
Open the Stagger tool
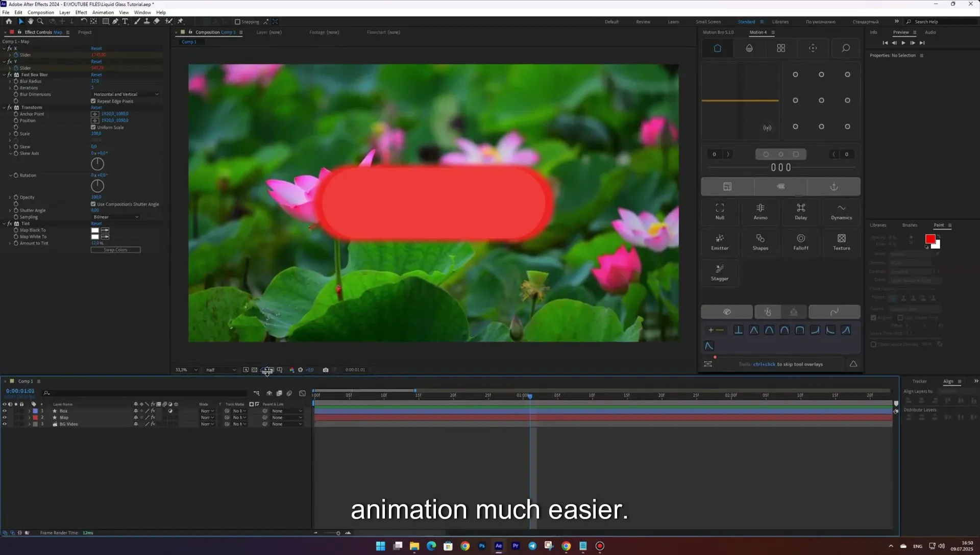(x=720, y=272)
